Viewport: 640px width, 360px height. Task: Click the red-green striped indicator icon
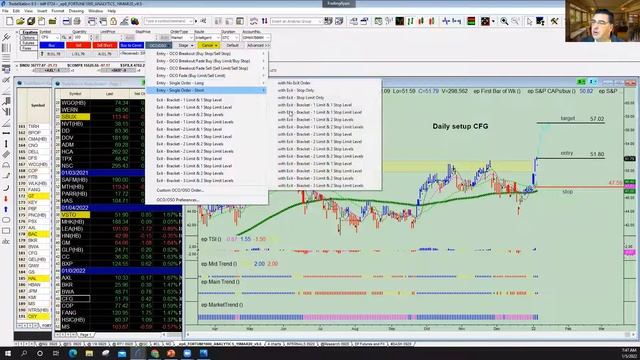tap(471, 21)
